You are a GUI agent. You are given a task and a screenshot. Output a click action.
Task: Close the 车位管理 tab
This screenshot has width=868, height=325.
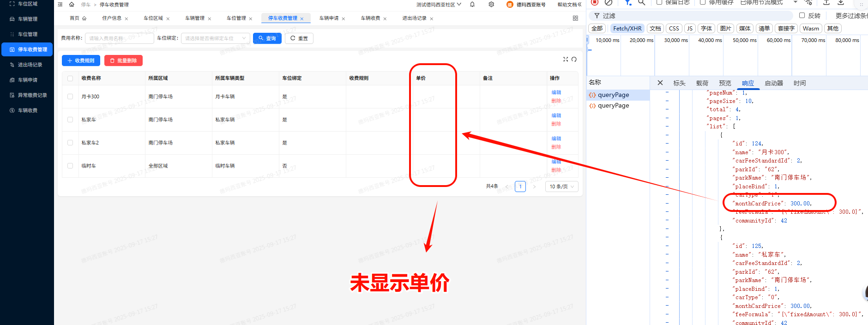click(251, 19)
